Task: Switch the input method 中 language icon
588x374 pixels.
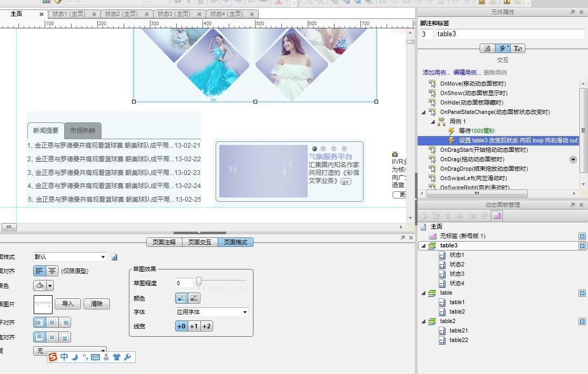Action: tap(64, 357)
